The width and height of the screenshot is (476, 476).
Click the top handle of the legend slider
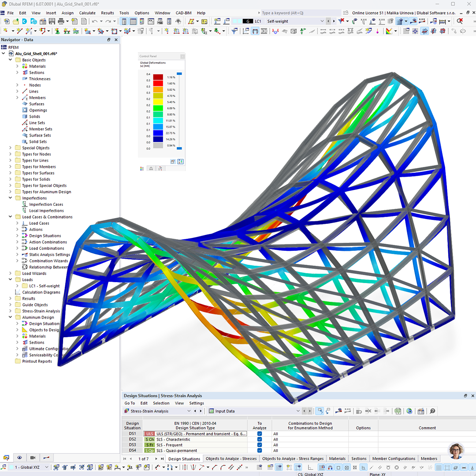click(179, 74)
